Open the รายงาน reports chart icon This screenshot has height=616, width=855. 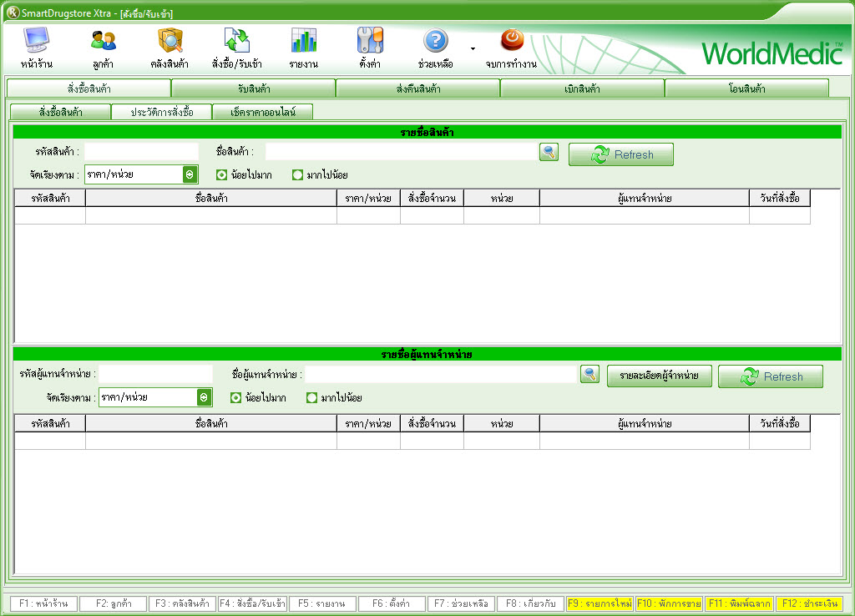(x=303, y=42)
